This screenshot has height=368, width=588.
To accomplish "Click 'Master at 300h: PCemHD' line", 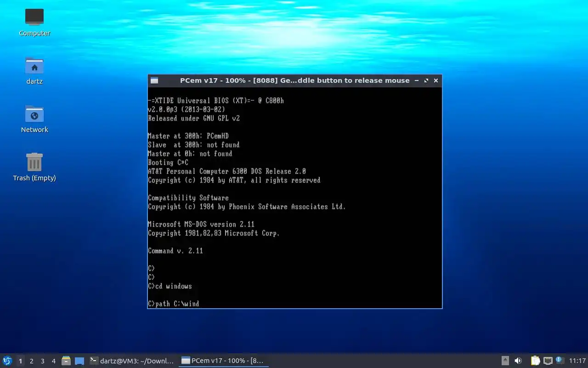I will pyautogui.click(x=188, y=136).
